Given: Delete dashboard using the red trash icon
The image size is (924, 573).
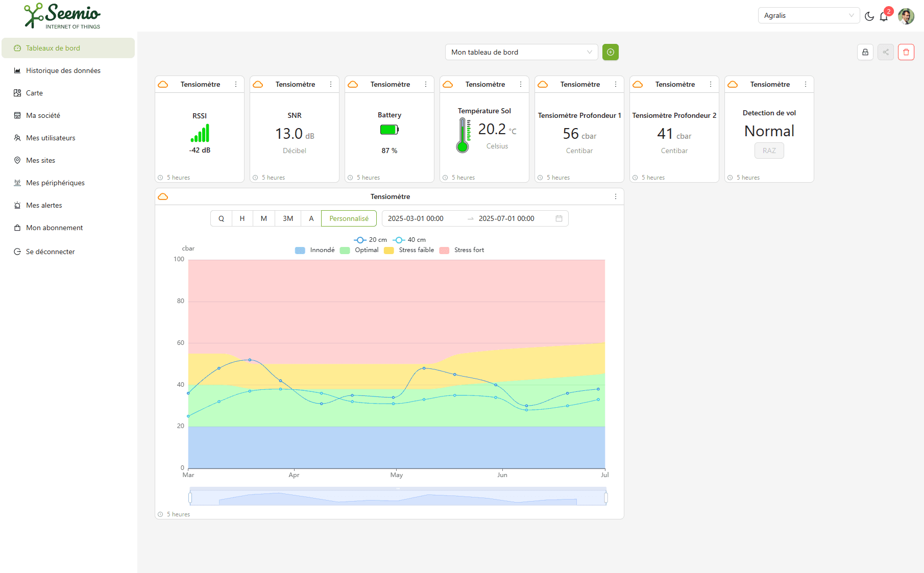Looking at the screenshot, I should point(906,52).
